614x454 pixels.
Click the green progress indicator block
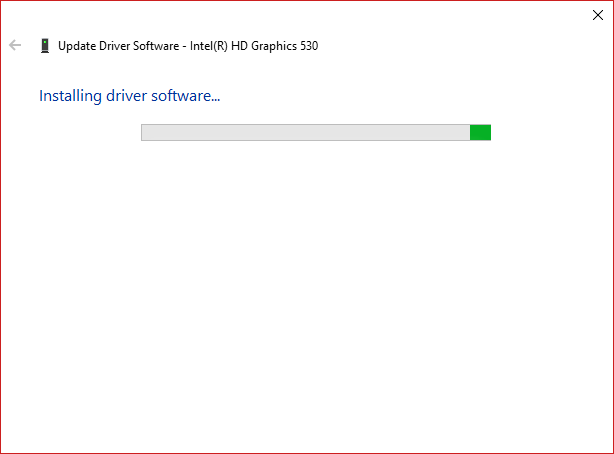480,132
